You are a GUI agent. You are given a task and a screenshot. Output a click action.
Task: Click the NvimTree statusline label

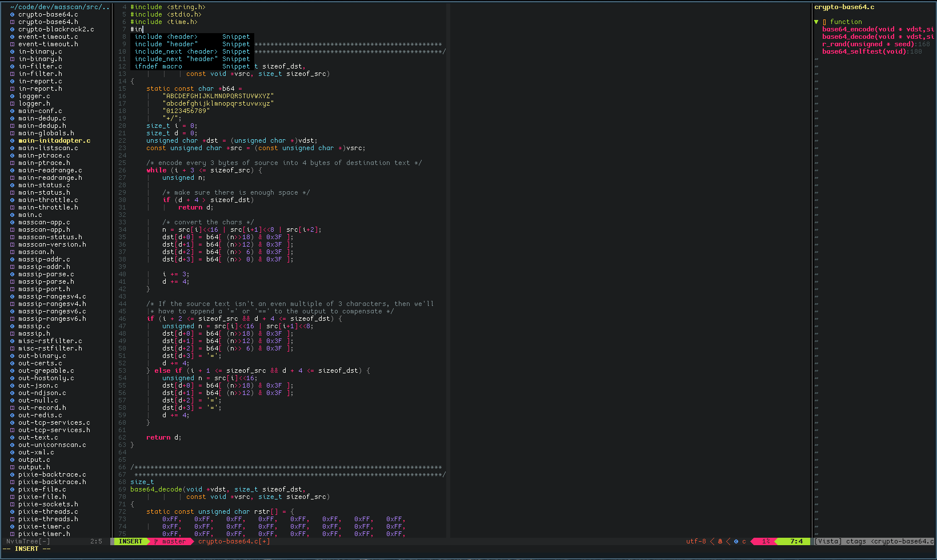pyautogui.click(x=28, y=541)
